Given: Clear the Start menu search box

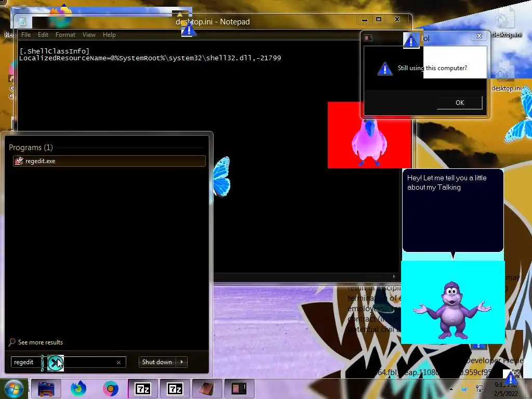Looking at the screenshot, I should (119, 362).
